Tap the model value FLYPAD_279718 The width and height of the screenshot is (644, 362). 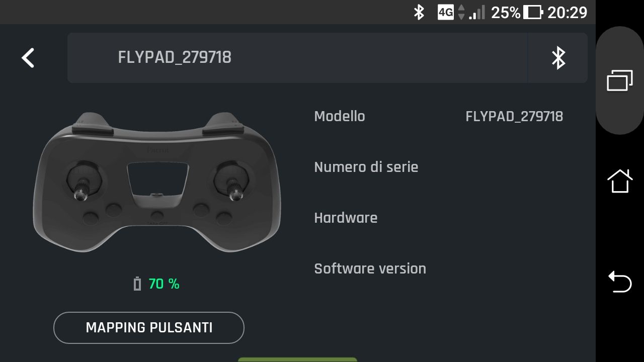514,117
